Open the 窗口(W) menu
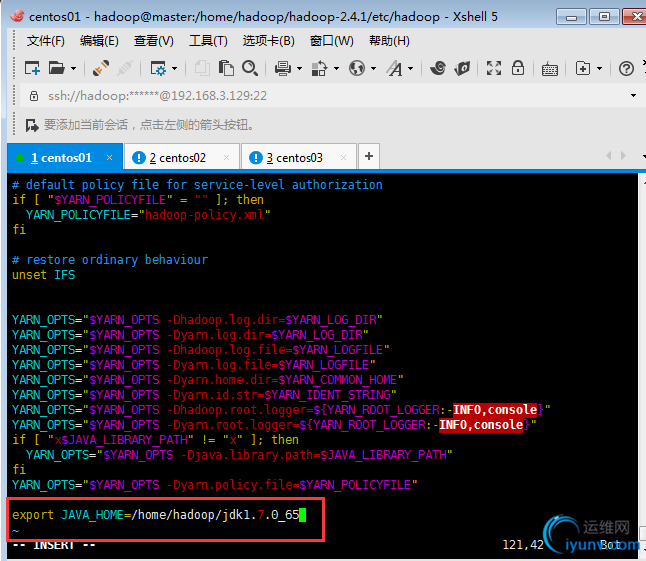The image size is (646, 561). tap(332, 41)
